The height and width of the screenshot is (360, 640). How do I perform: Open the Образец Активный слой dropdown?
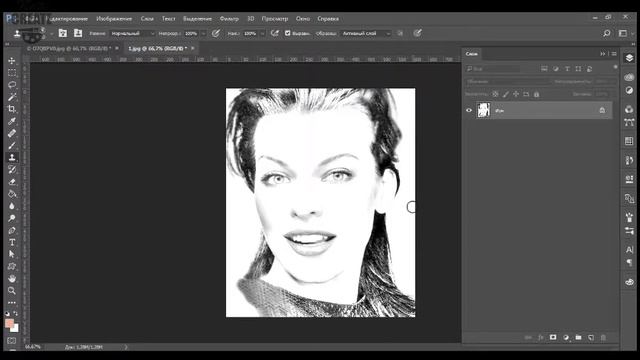(x=365, y=33)
